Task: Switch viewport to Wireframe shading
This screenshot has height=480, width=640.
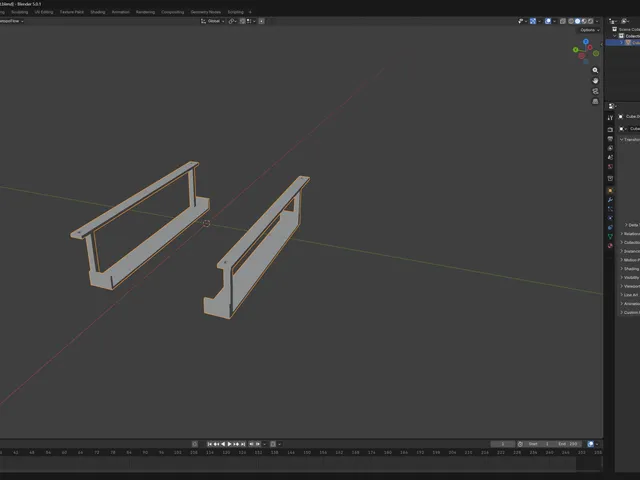Action: point(571,21)
